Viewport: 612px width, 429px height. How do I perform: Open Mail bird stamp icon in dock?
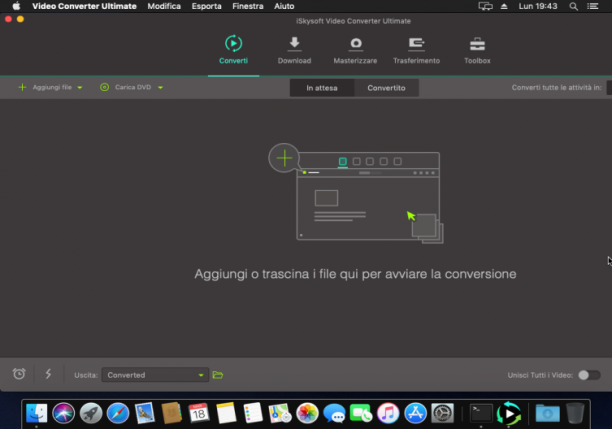click(145, 413)
